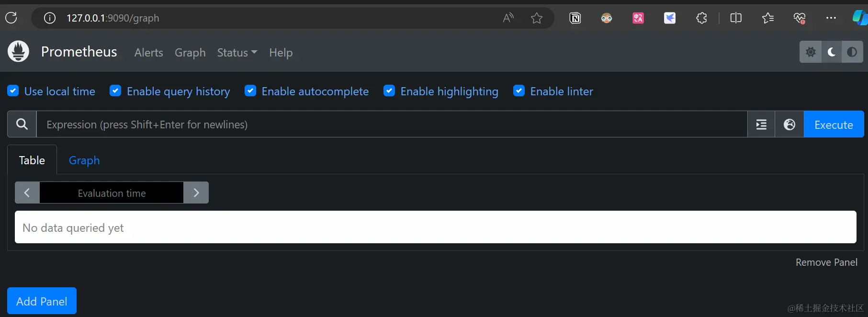Open the Alerts page in the navbar
The image size is (868, 317).
point(148,53)
